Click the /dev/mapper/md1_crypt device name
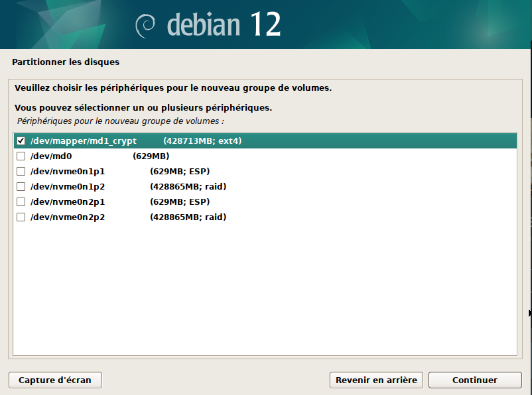 (84, 141)
